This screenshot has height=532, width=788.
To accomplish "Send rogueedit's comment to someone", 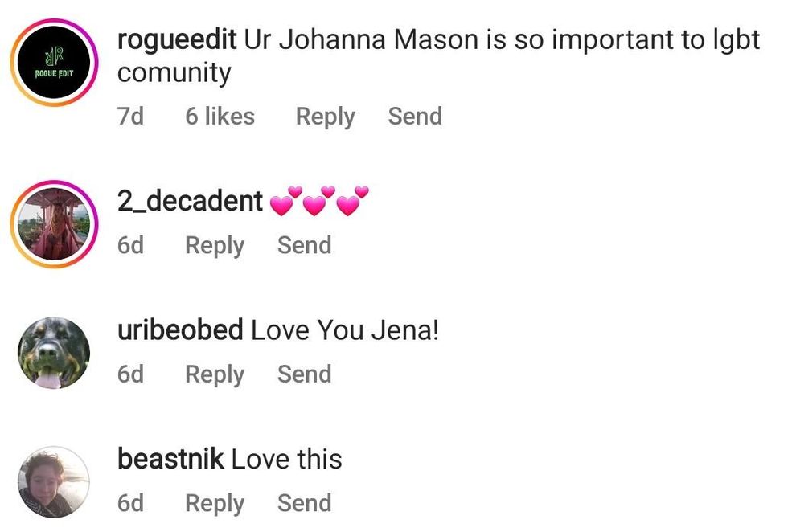I will [415, 117].
